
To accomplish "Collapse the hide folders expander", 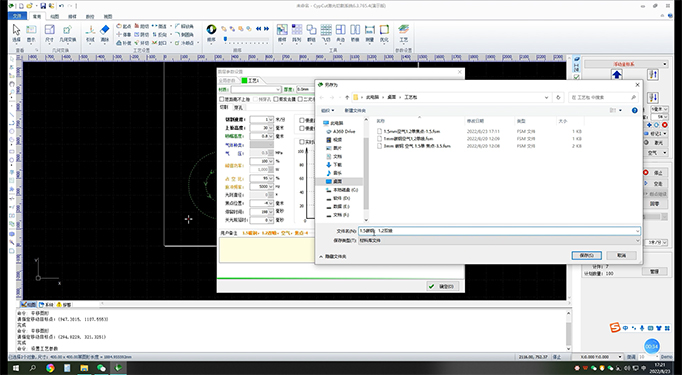I will pos(333,257).
